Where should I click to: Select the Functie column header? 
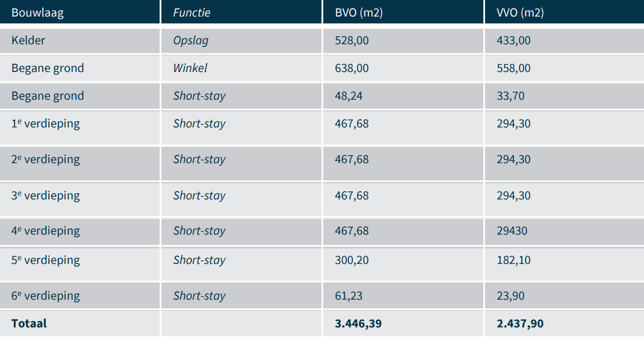pyautogui.click(x=192, y=13)
